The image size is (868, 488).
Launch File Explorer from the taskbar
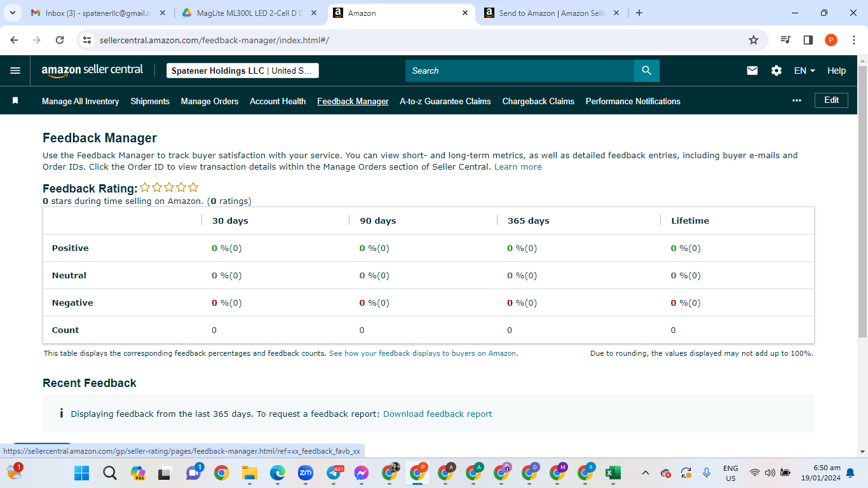click(x=249, y=473)
